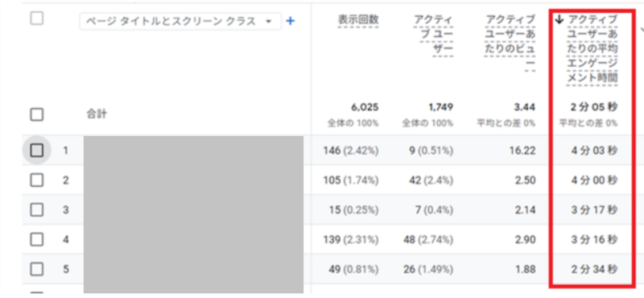Click row 2 active users value 42 (2.4%)
This screenshot has width=644, height=298.
(429, 180)
